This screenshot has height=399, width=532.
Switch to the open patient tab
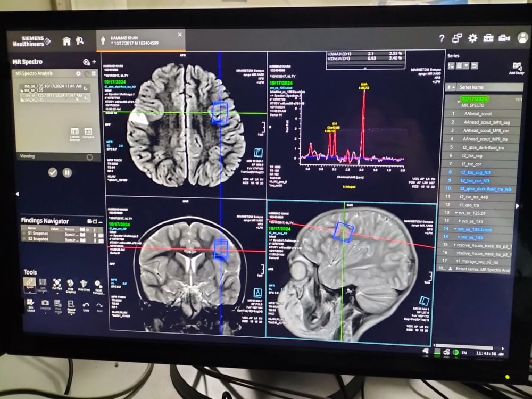tap(140, 40)
